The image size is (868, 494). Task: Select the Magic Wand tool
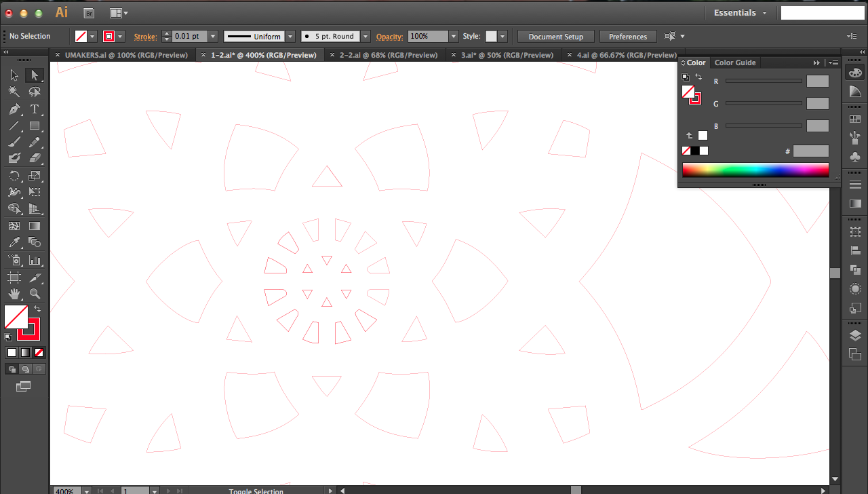(x=14, y=92)
